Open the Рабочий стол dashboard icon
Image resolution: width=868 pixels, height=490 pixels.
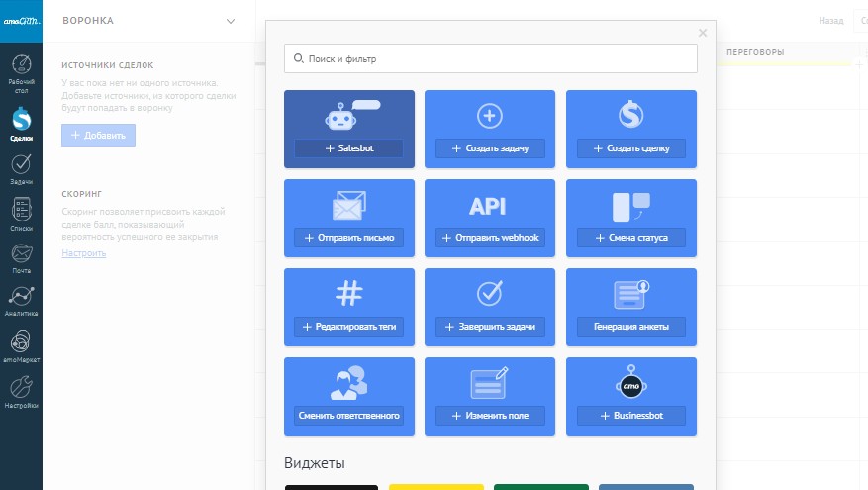pos(21,69)
